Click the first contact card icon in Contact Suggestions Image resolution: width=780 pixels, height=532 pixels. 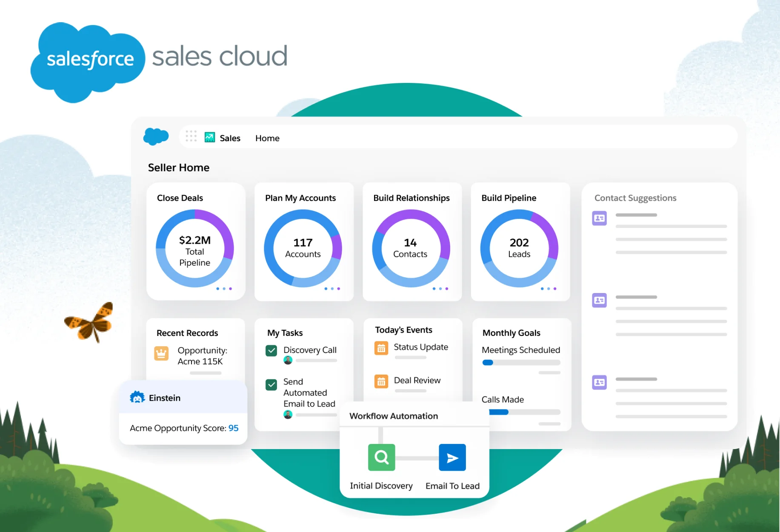click(600, 218)
